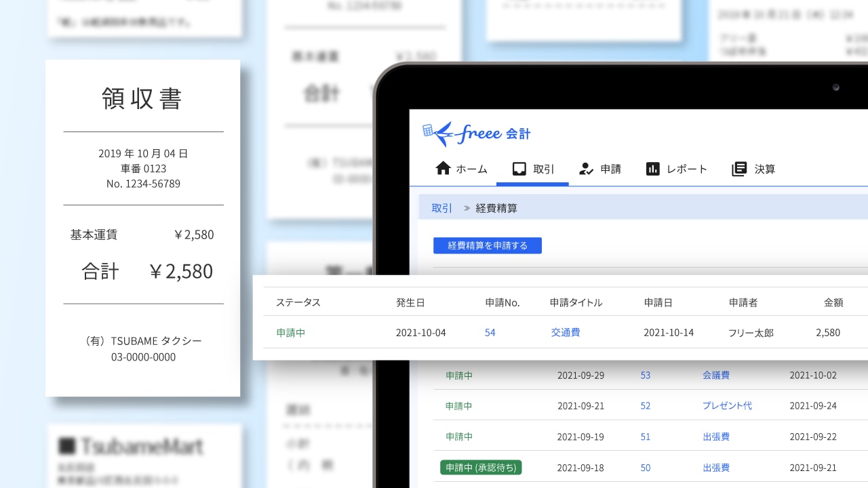
Task: Open the 会議費 request title
Action: [x=716, y=375]
